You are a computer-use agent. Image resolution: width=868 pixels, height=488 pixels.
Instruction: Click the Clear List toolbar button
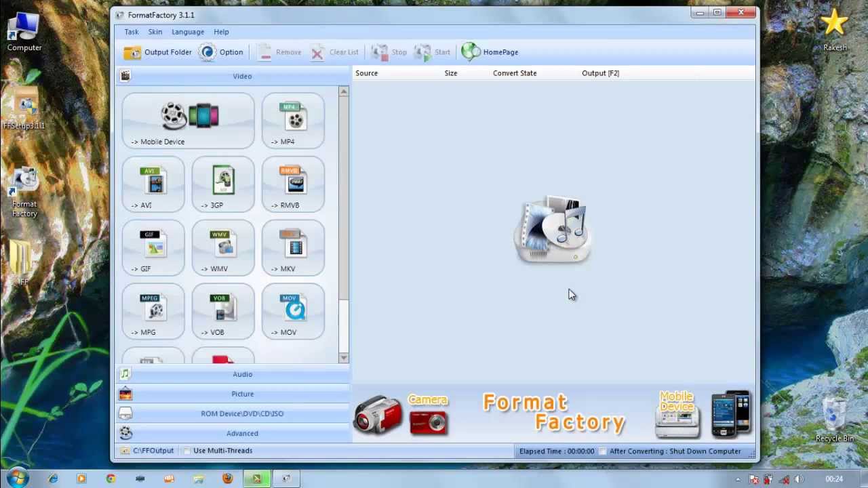pos(334,52)
